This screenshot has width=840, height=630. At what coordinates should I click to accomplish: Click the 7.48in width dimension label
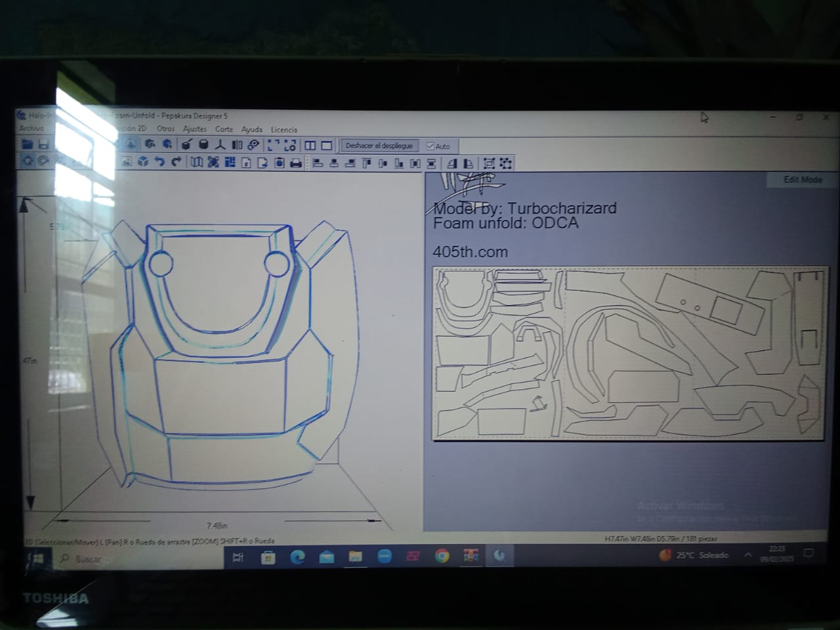[x=217, y=526]
